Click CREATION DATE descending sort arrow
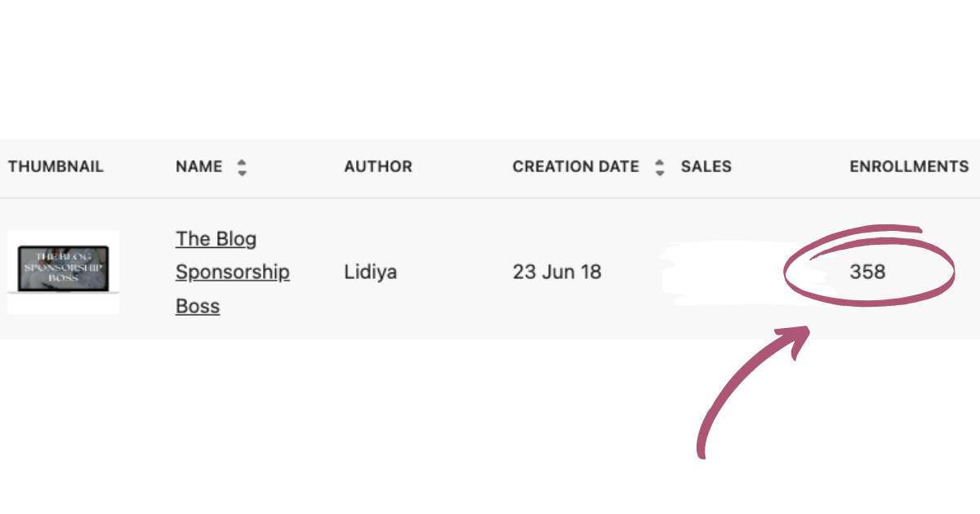Image resolution: width=980 pixels, height=514 pixels. tap(660, 173)
